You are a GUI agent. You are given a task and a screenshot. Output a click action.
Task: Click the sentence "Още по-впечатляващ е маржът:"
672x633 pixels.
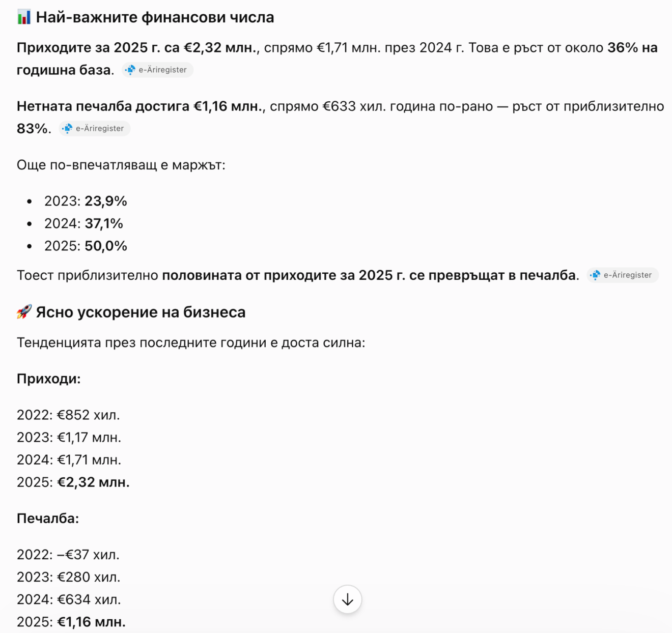(121, 165)
